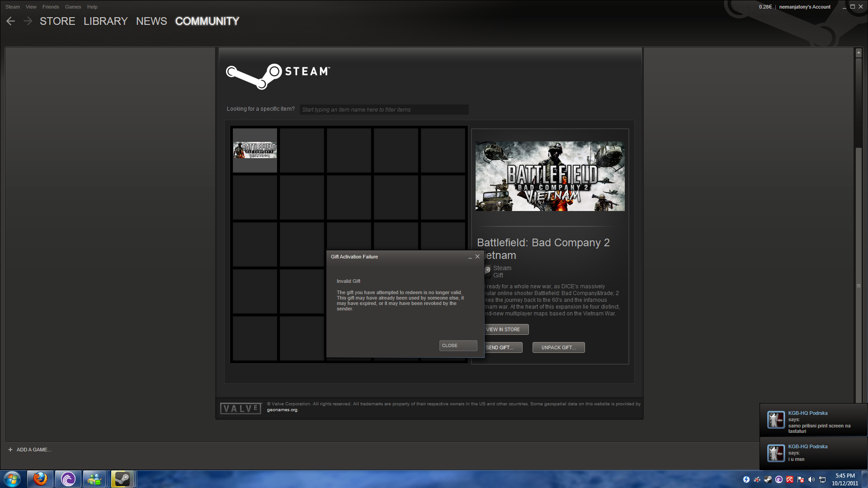Open the Friends menu
The width and height of the screenshot is (868, 488).
coord(51,7)
